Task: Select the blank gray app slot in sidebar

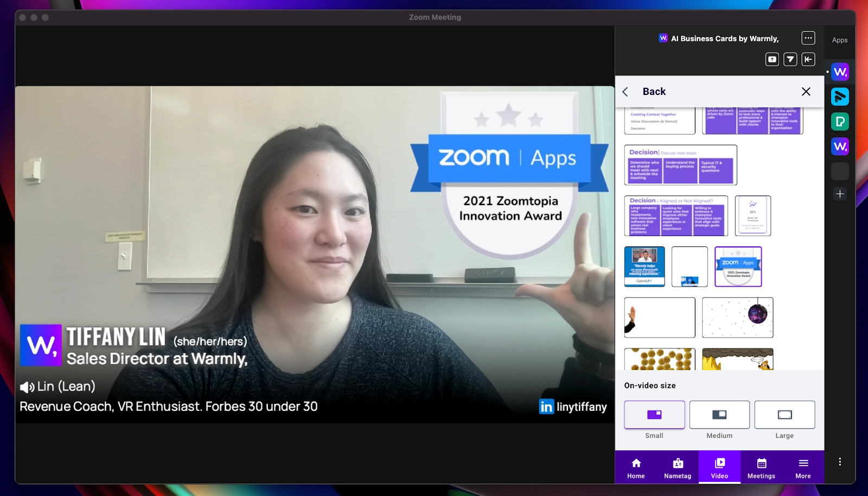Action: pos(840,171)
